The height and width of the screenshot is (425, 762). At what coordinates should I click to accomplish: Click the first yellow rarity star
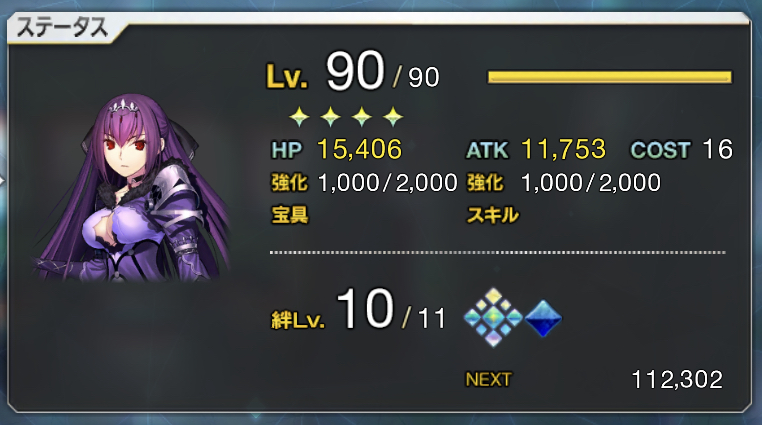click(x=299, y=117)
